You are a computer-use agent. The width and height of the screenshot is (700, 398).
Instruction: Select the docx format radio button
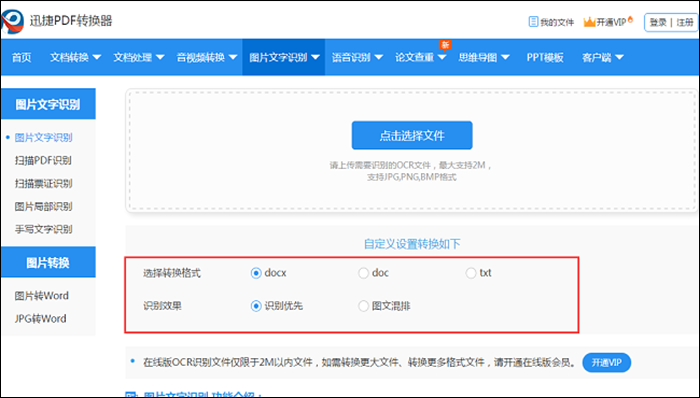tap(256, 273)
